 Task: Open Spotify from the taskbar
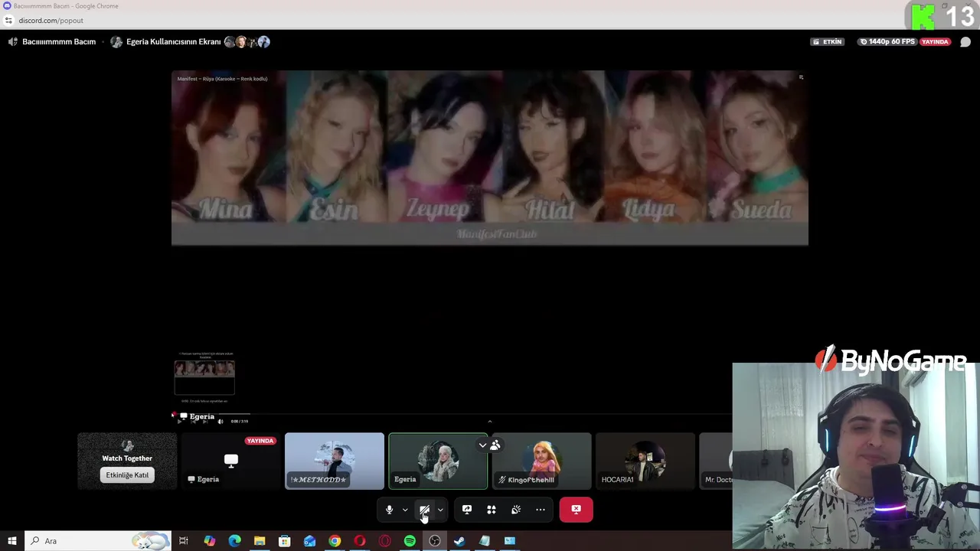(410, 541)
